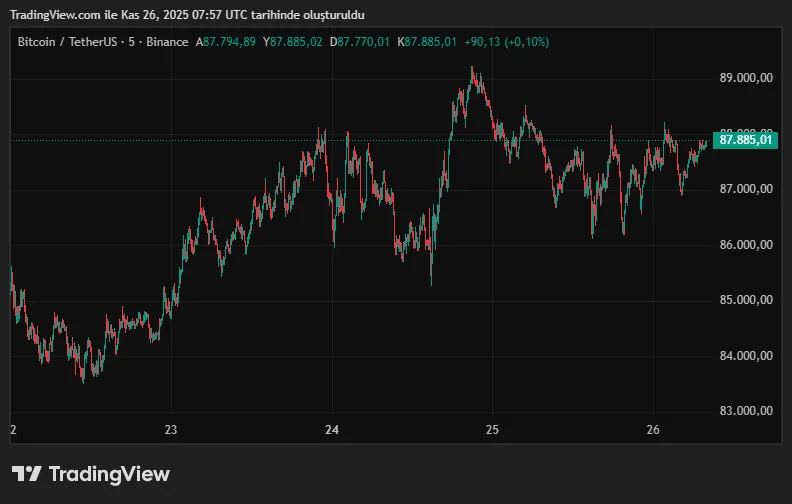Click the 89.000,00 price axis label
The height and width of the screenshot is (504, 792).
(746, 78)
